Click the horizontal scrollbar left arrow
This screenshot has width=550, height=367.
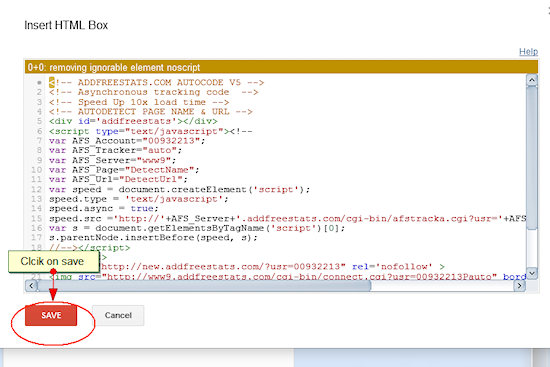point(31,286)
